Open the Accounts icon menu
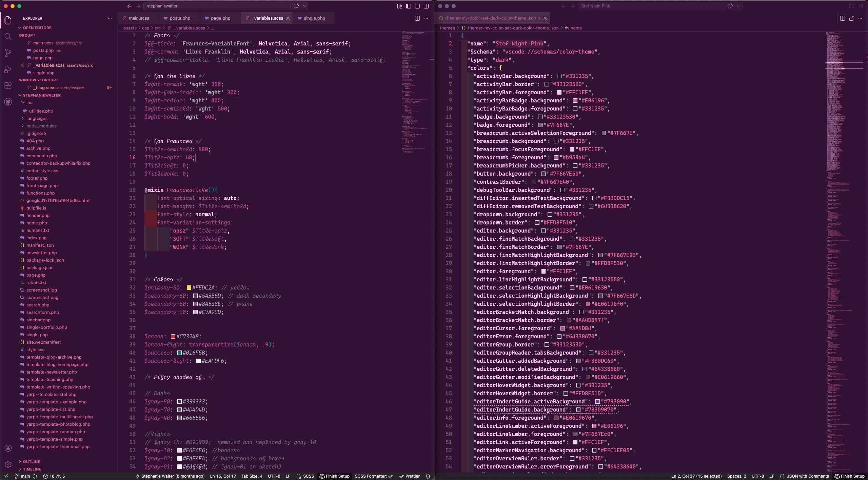 [8, 448]
